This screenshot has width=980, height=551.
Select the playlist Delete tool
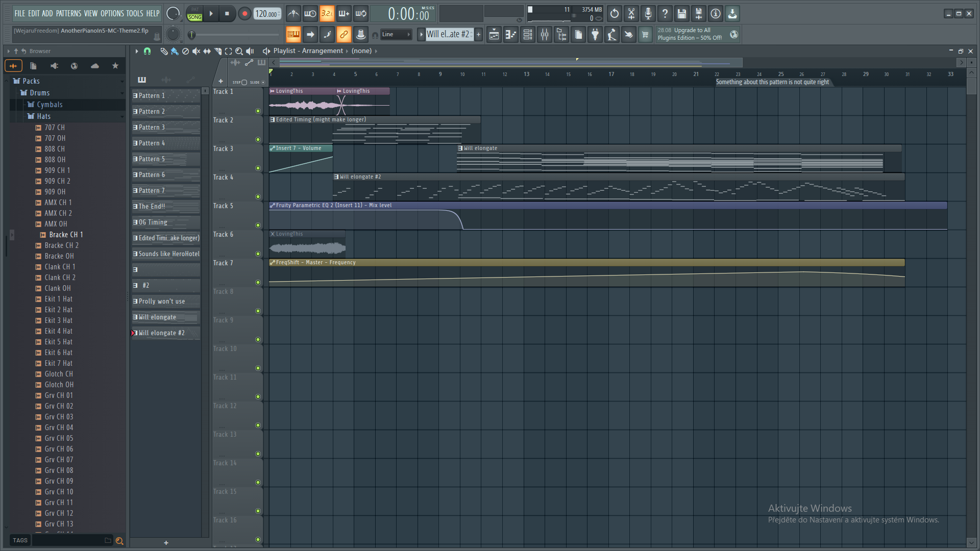pos(185,51)
